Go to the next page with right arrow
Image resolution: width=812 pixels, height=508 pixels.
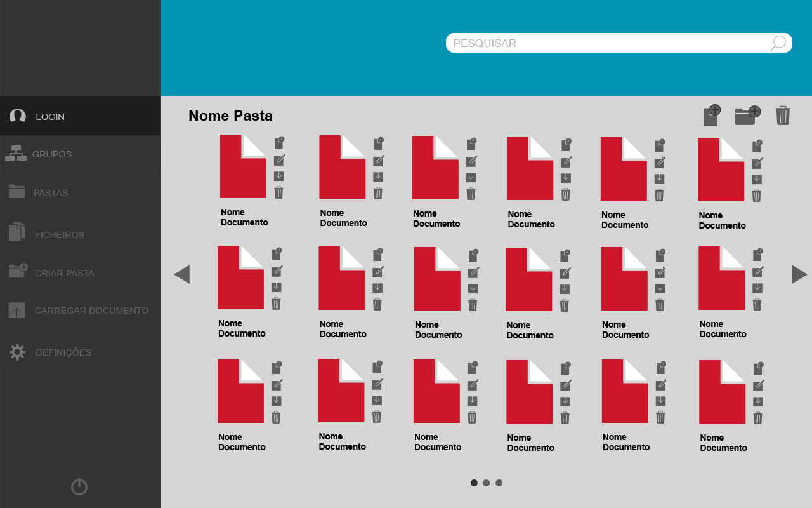coord(799,274)
